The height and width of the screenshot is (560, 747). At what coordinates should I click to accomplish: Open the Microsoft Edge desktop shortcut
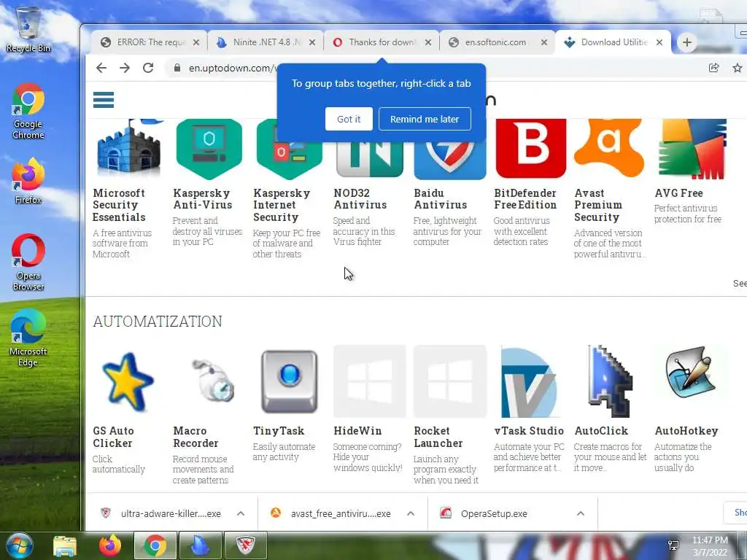coord(28,337)
